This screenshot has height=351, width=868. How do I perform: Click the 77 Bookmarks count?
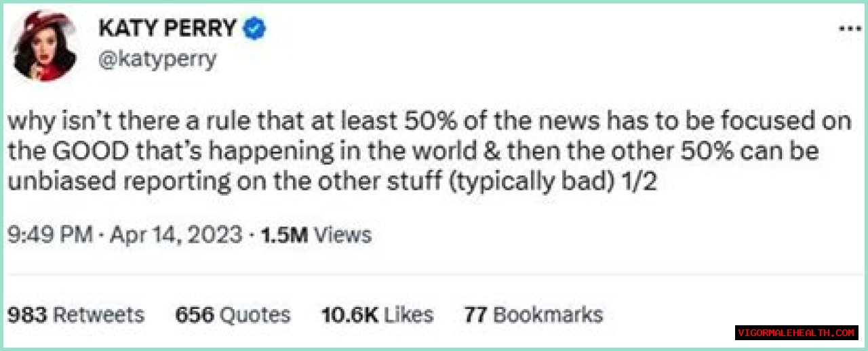click(533, 314)
